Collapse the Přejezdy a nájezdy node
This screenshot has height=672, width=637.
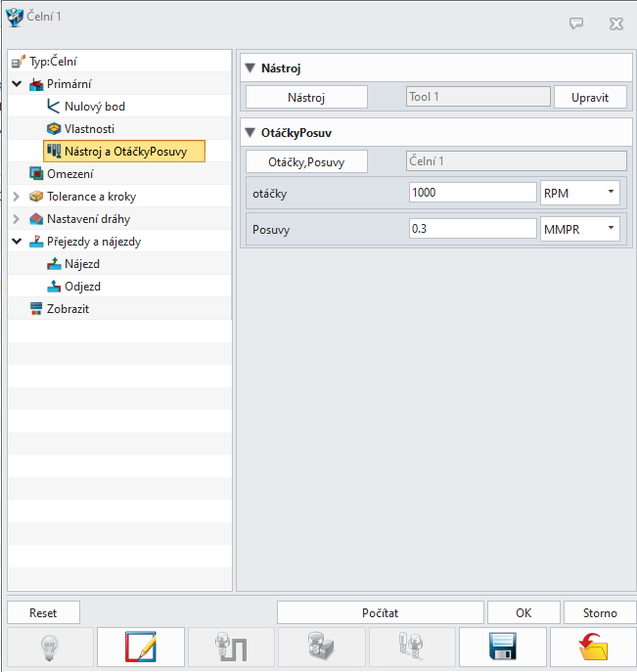[x=17, y=242]
